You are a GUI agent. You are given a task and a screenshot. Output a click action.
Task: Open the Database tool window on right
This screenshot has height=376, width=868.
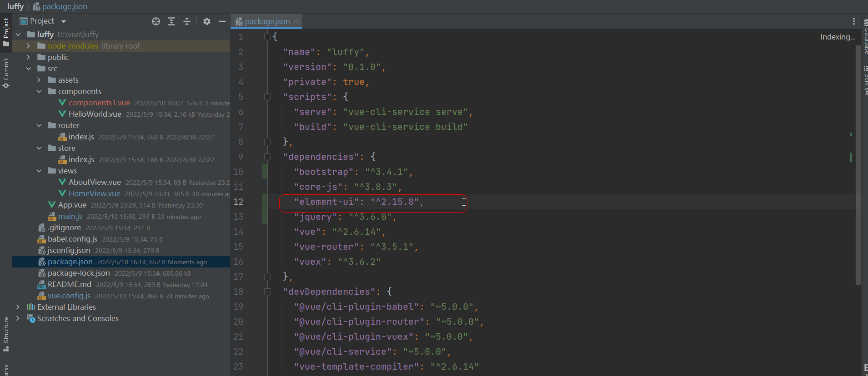(x=865, y=37)
